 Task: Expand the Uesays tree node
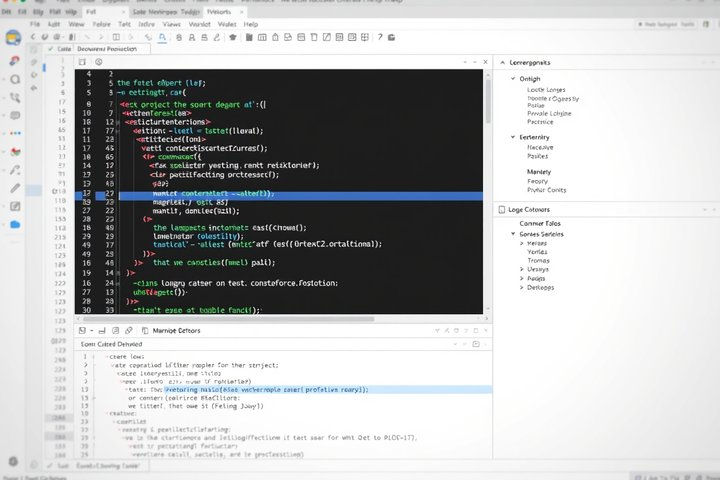coord(522,269)
